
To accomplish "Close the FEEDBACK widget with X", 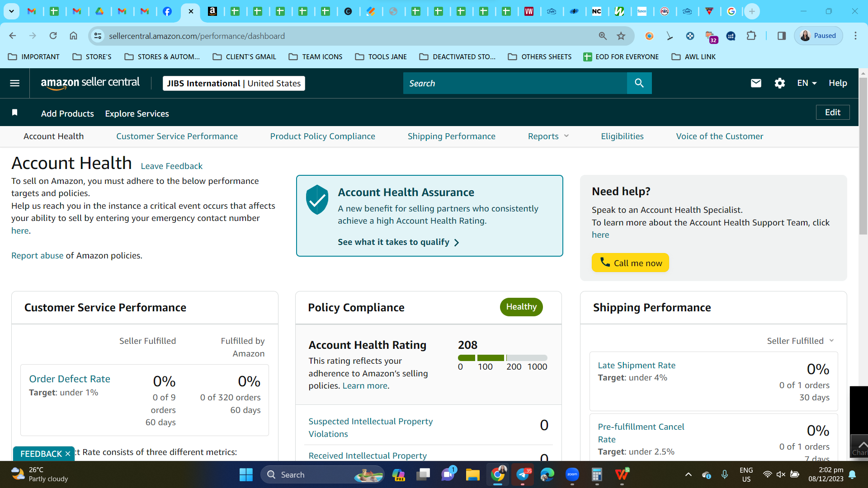I will (68, 454).
